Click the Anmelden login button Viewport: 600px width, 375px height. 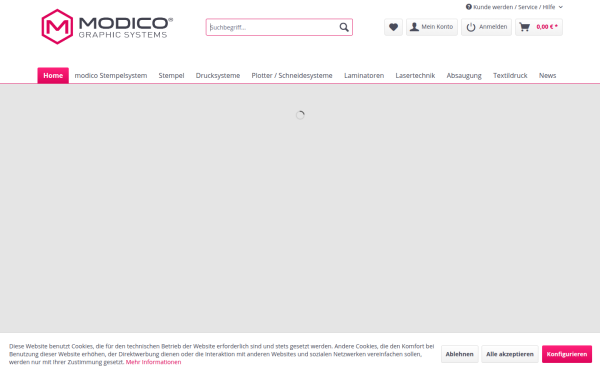(486, 27)
